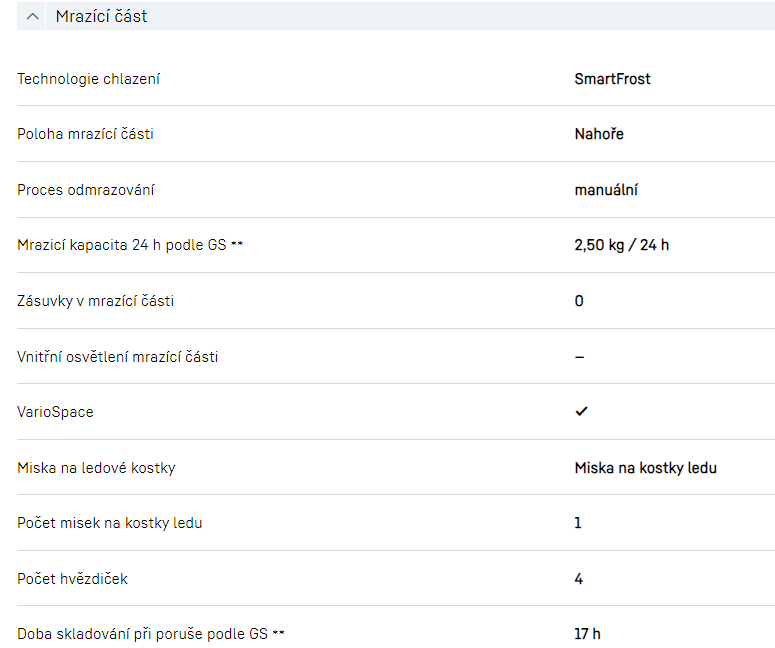
Task: Select the Poloha mrazící části label
Action: [x=85, y=134]
